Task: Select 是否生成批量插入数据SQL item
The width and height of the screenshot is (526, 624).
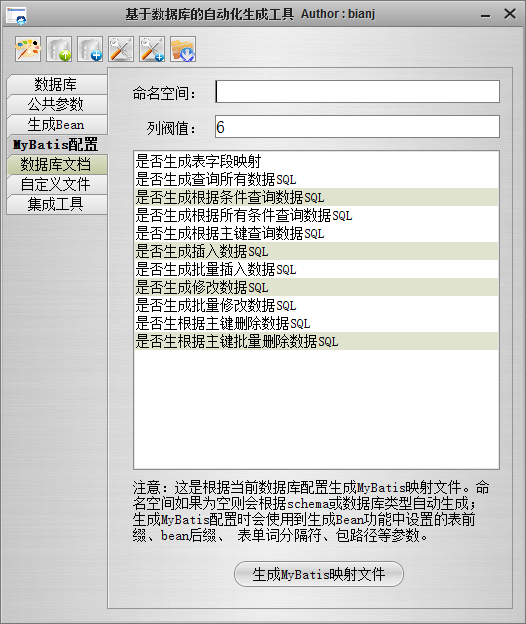Action: pos(316,269)
